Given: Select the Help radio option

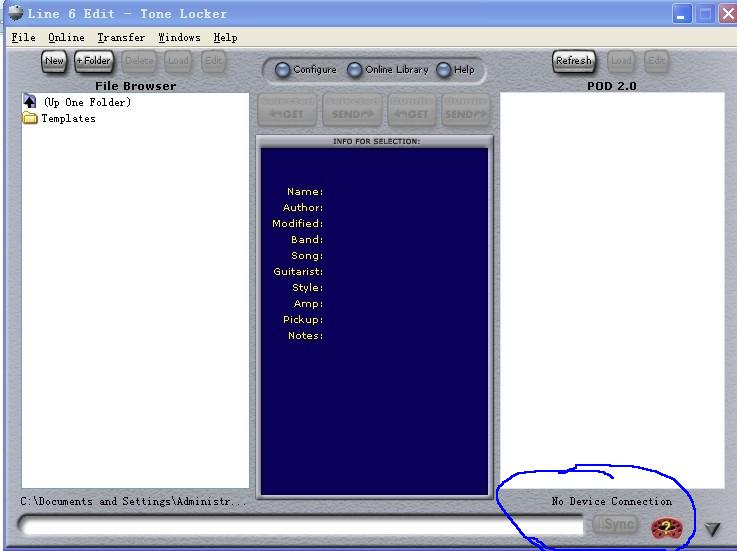Looking at the screenshot, I should point(444,70).
